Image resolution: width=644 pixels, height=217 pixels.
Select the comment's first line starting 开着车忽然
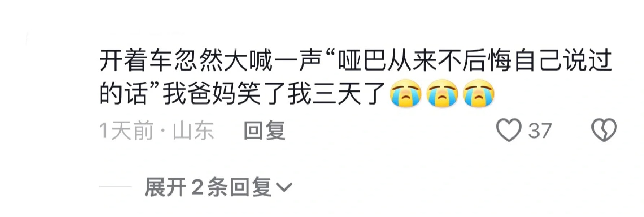pyautogui.click(x=356, y=60)
